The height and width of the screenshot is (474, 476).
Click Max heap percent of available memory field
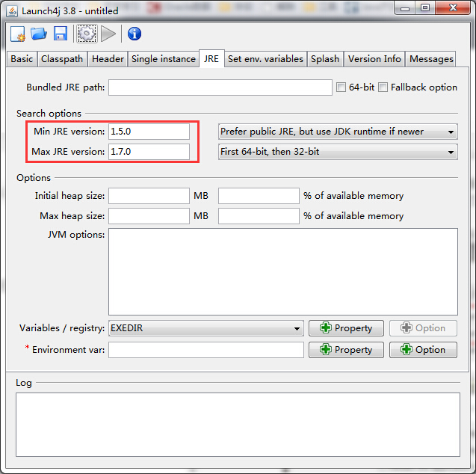pos(259,216)
